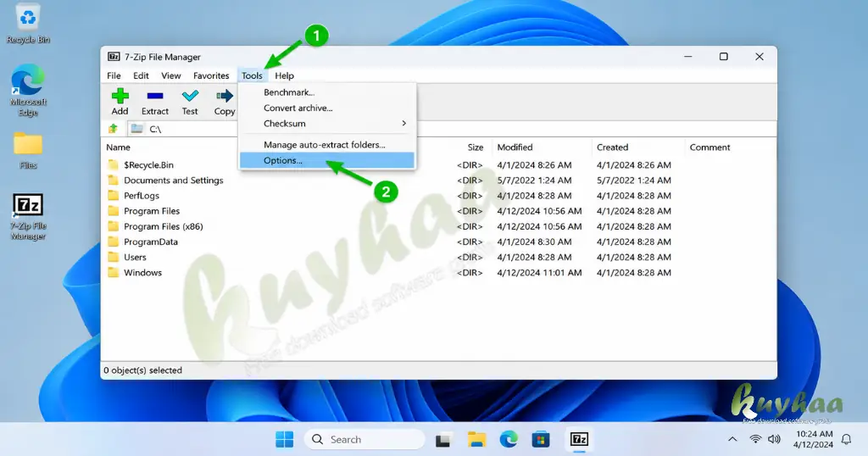Click the volume speaker tray icon

(x=774, y=439)
